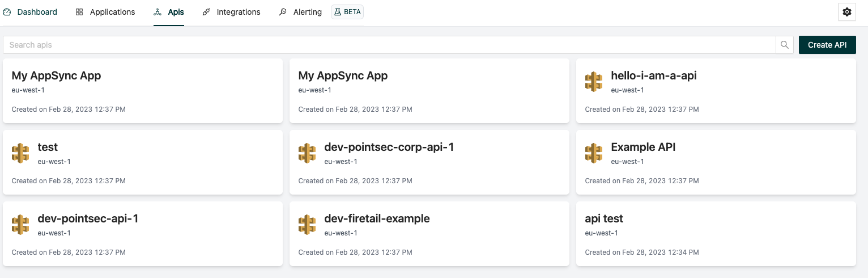Click the API Gateway icon beside test
Image resolution: width=868 pixels, height=278 pixels.
tap(20, 153)
